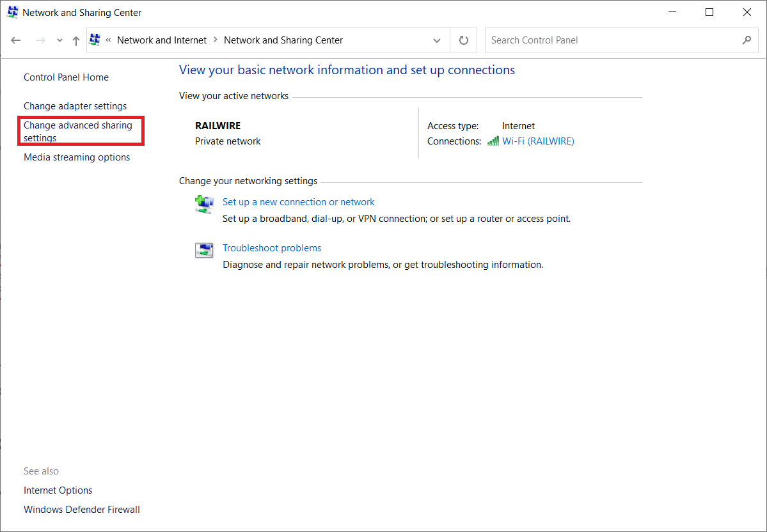Click the Wi-Fi (RAILWIRE) connection link

(538, 141)
